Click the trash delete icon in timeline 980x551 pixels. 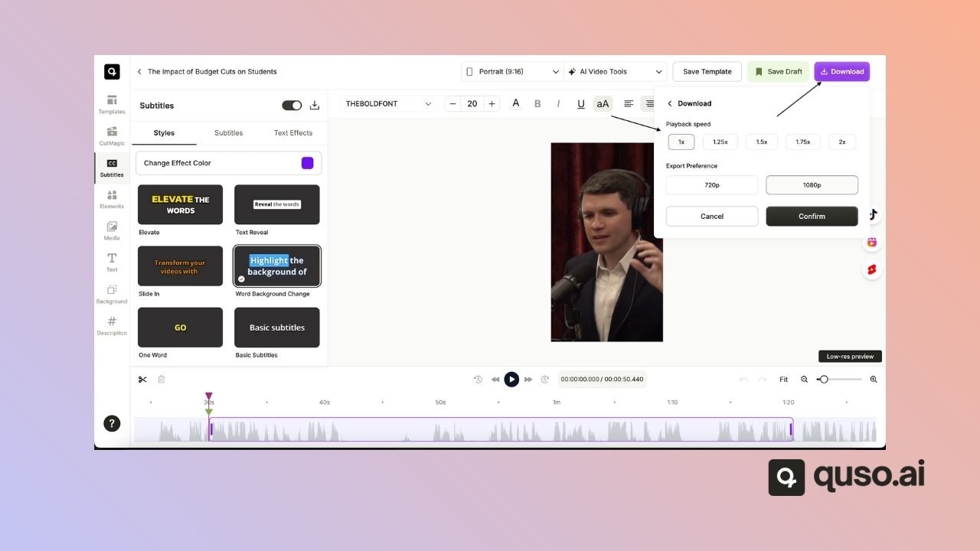162,380
